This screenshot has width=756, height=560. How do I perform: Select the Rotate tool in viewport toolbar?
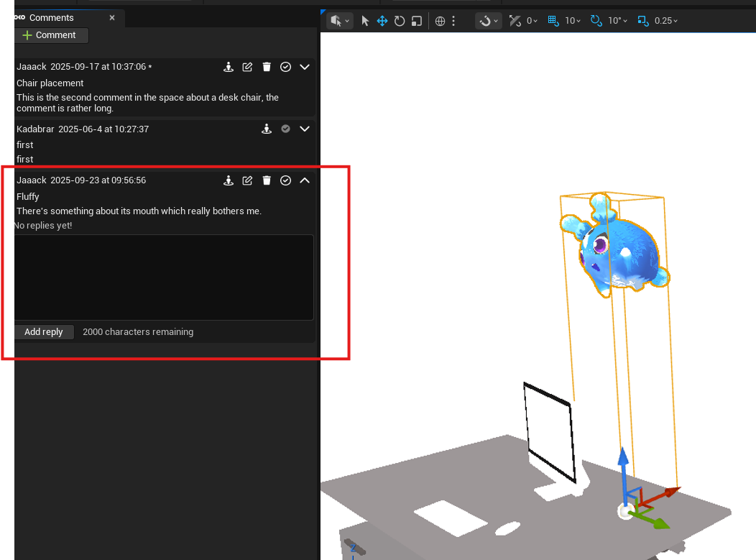click(400, 21)
